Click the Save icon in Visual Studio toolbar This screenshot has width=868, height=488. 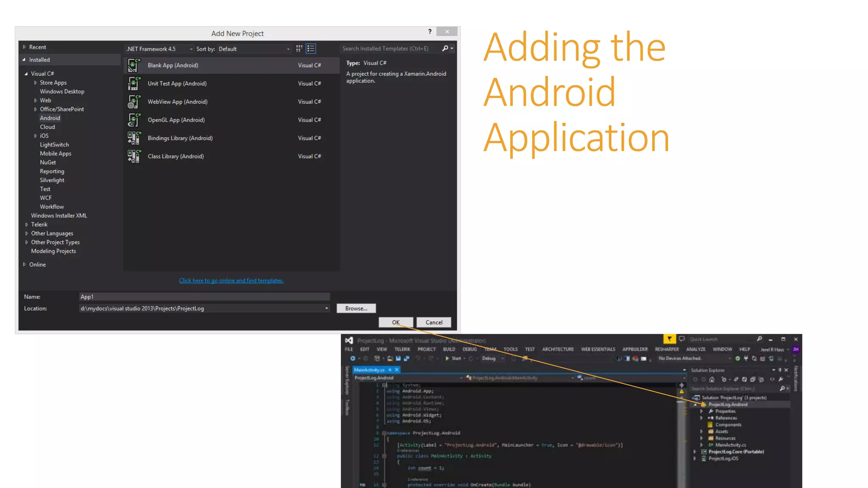[398, 358]
